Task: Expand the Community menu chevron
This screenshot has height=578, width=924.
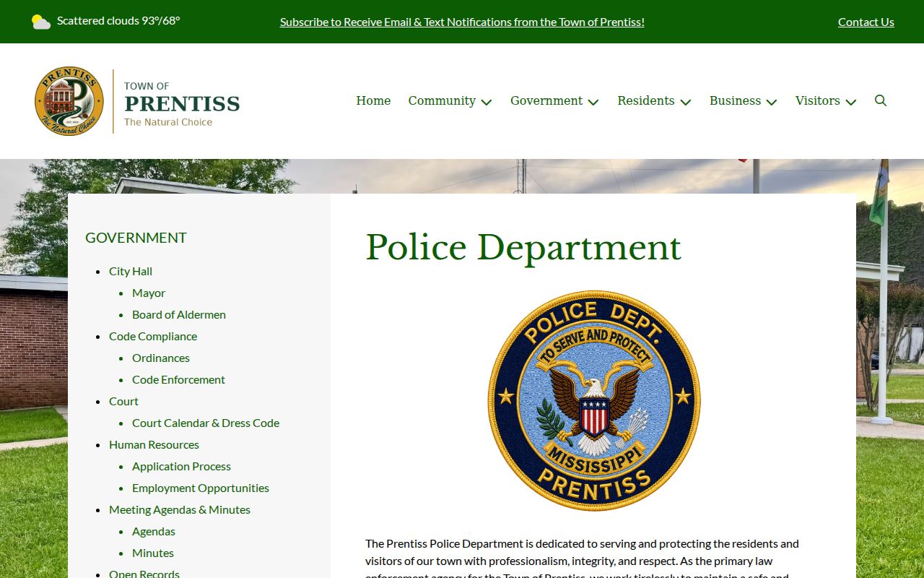Action: click(487, 102)
